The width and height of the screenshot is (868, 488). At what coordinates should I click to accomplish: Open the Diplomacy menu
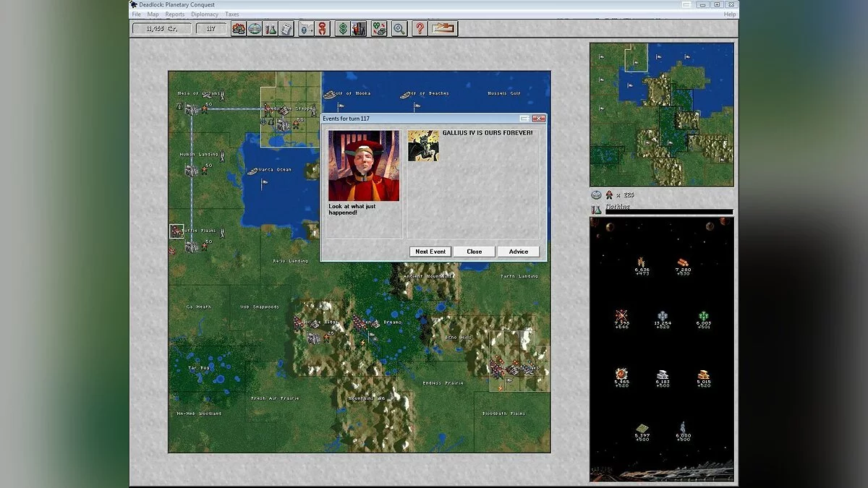(205, 14)
